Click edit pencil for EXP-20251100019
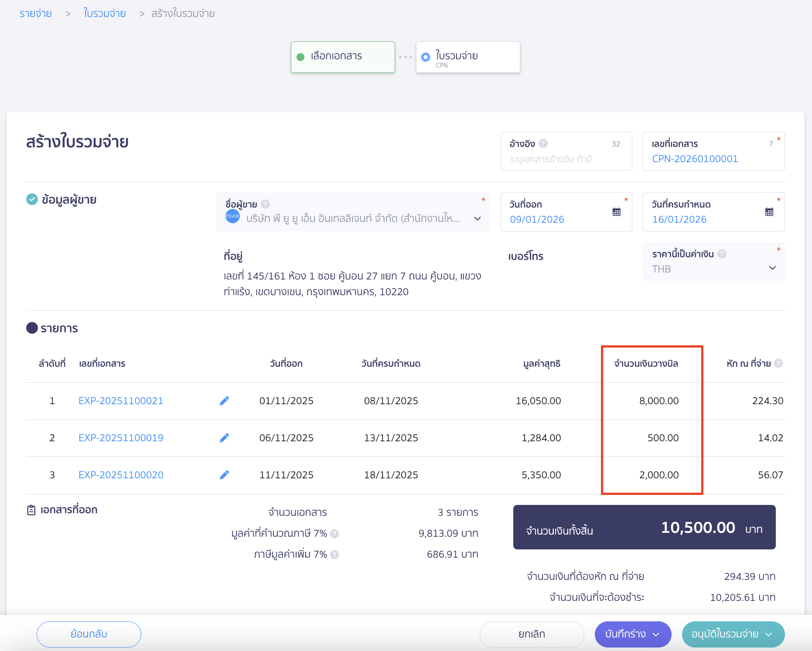Screen dimensions: 812x651 point(224,438)
